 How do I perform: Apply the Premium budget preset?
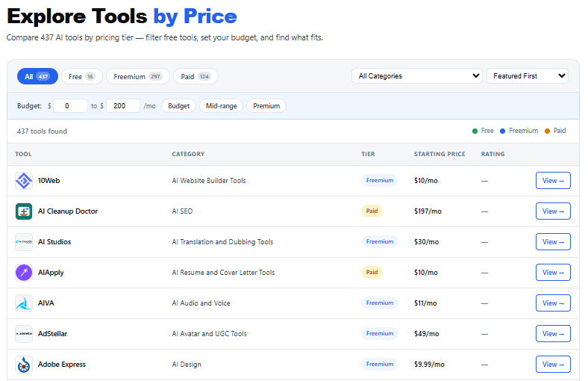click(x=266, y=106)
